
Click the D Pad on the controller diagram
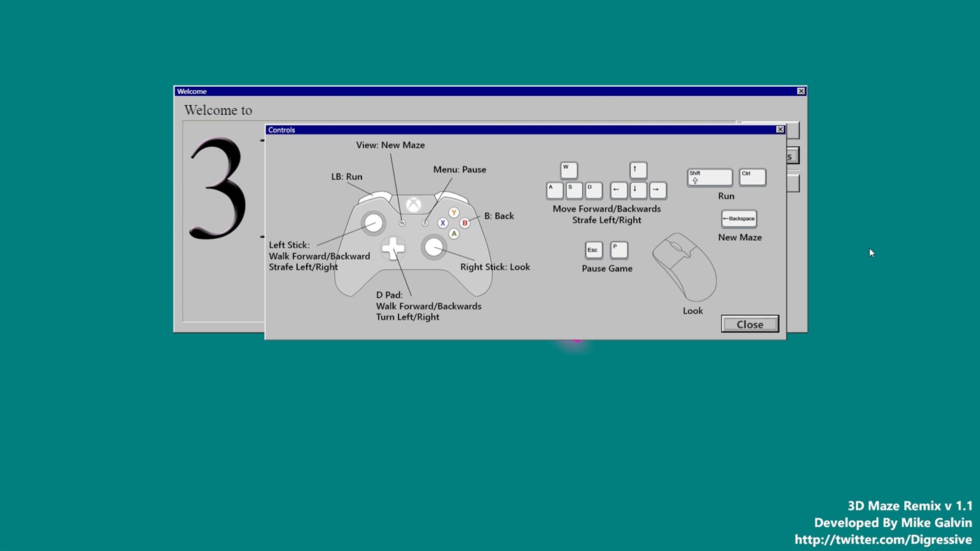coord(393,248)
